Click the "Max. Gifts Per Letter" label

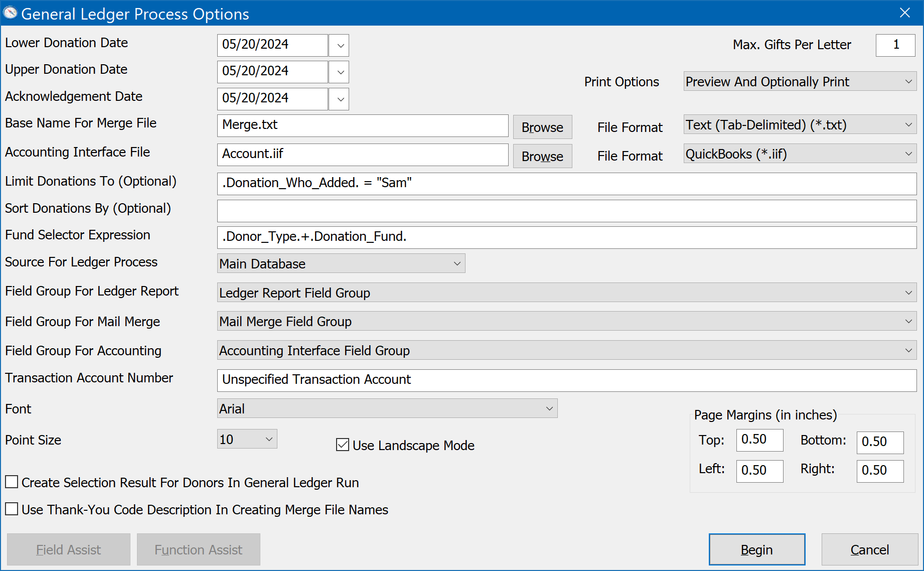tap(792, 45)
